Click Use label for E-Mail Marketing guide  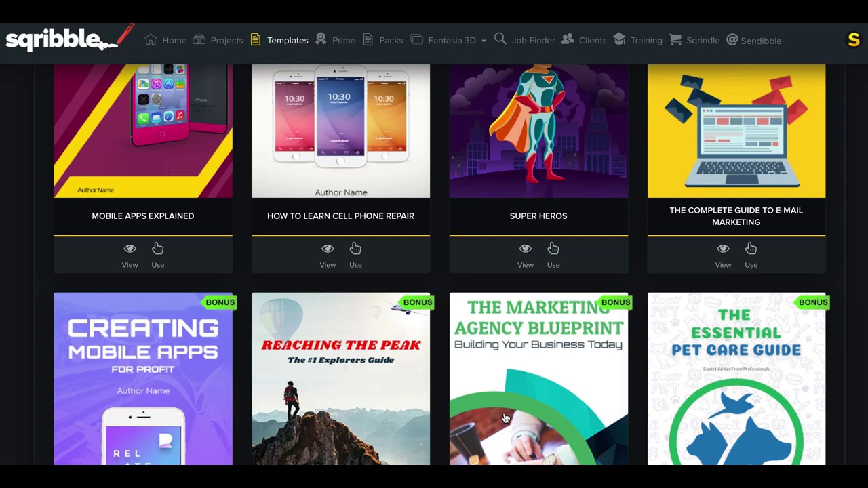[x=751, y=265]
